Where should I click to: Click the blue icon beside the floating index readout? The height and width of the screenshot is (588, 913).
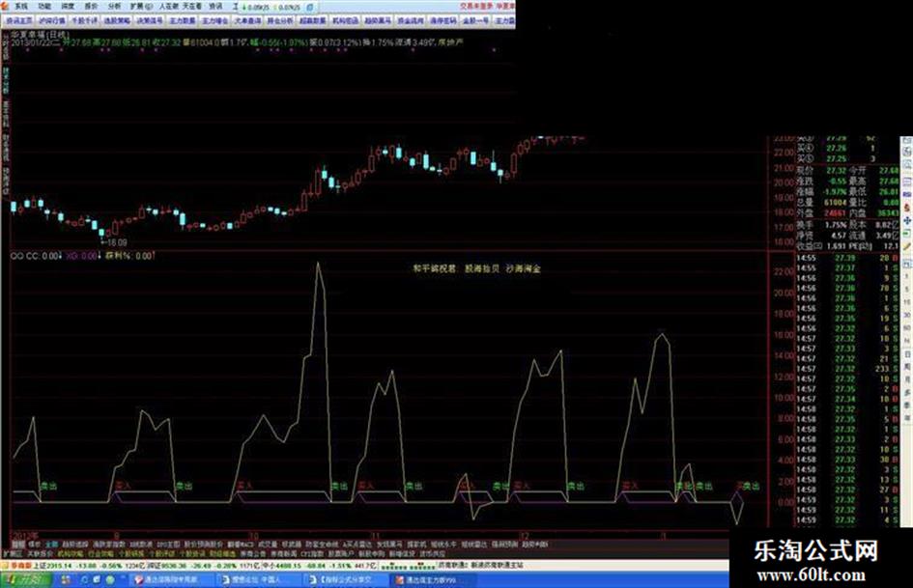[x=310, y=7]
